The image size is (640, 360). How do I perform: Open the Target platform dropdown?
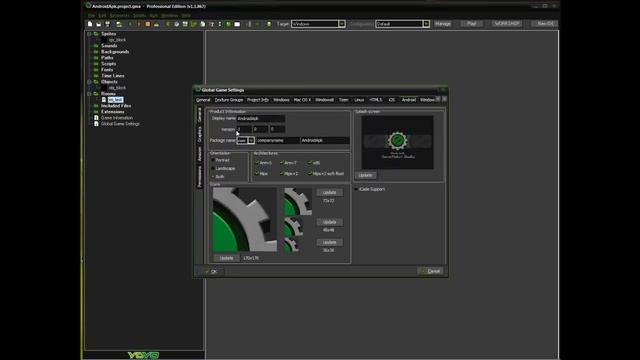click(x=342, y=24)
